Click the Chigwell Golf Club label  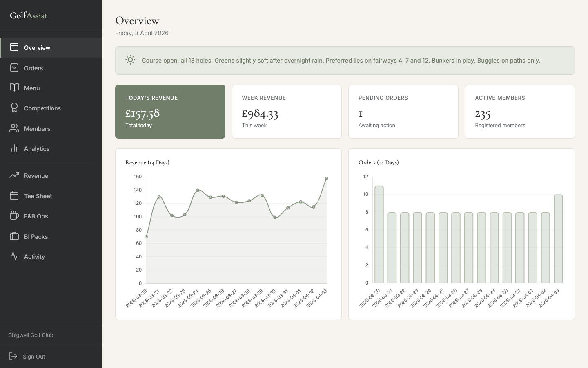[30, 335]
